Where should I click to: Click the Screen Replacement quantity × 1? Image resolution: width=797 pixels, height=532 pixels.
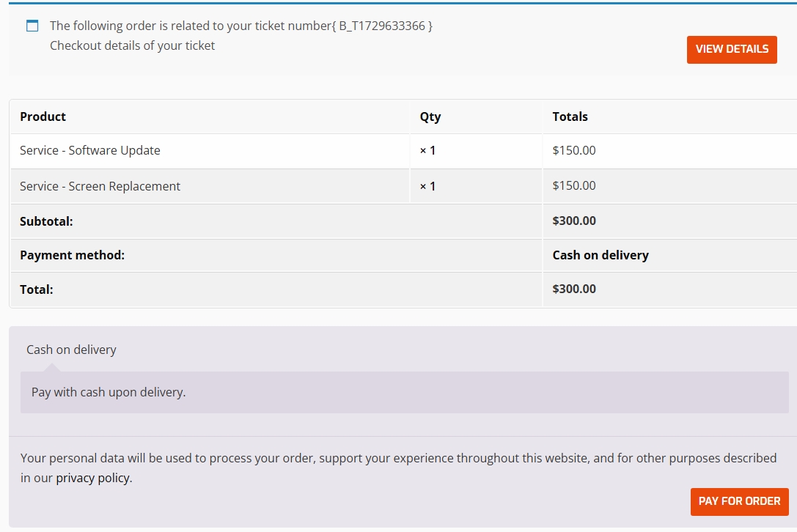[x=427, y=186]
